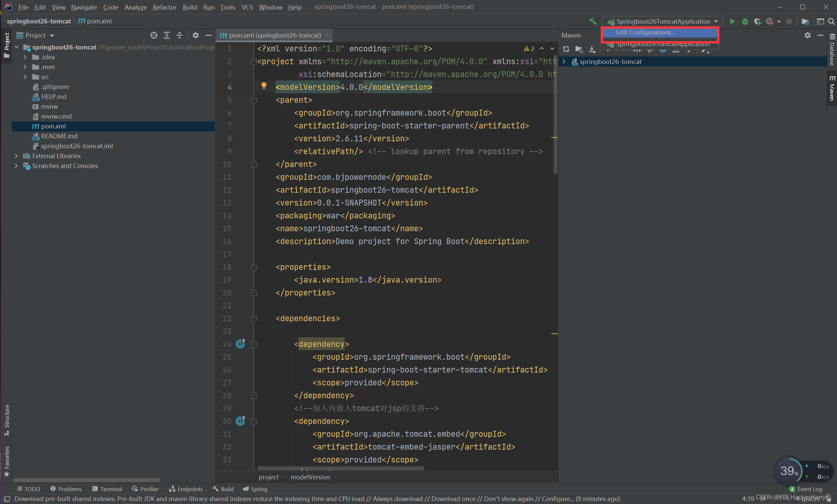The image size is (837, 504).
Task: Fold the parent tag on line 5
Action: pyautogui.click(x=254, y=100)
